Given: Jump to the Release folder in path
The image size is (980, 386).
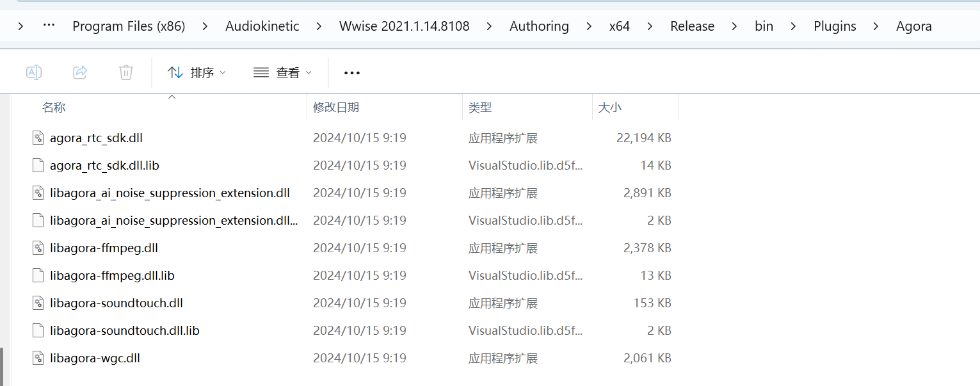Looking at the screenshot, I should [692, 26].
